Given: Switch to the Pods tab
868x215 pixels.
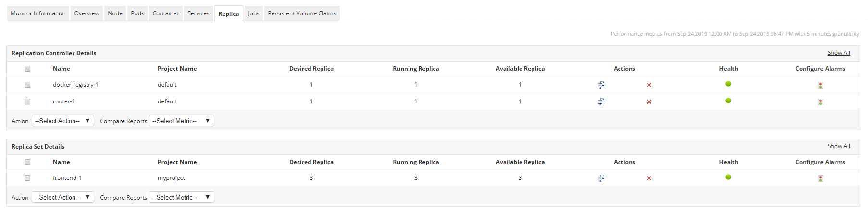Looking at the screenshot, I should [137, 13].
